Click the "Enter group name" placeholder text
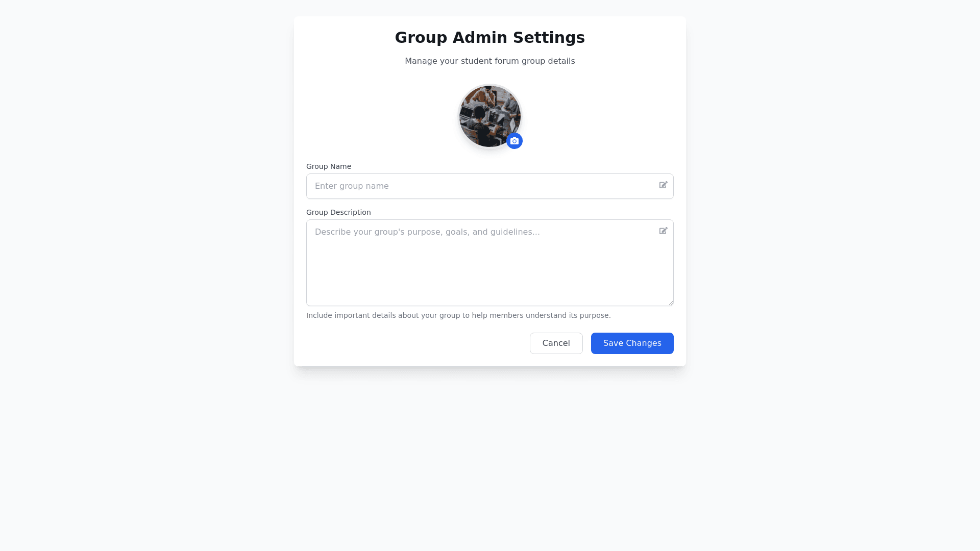The height and width of the screenshot is (551, 980). [352, 186]
